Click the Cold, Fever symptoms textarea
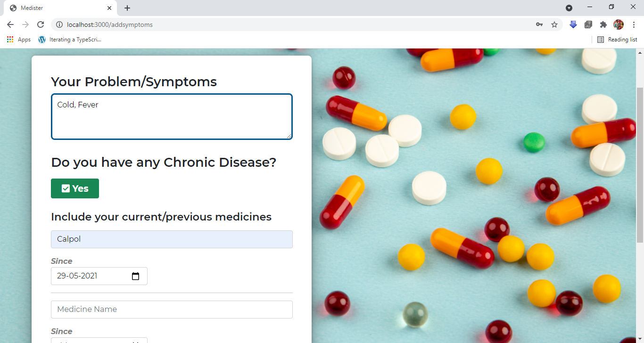 (x=172, y=117)
